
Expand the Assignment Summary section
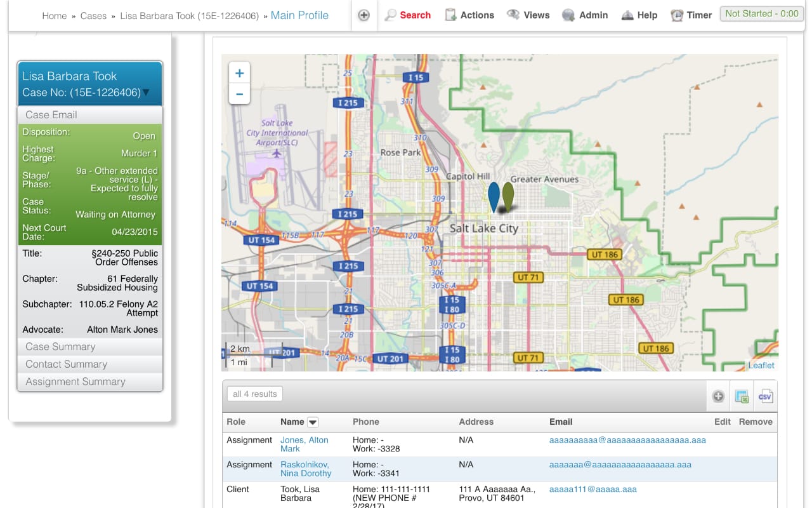tap(90, 382)
